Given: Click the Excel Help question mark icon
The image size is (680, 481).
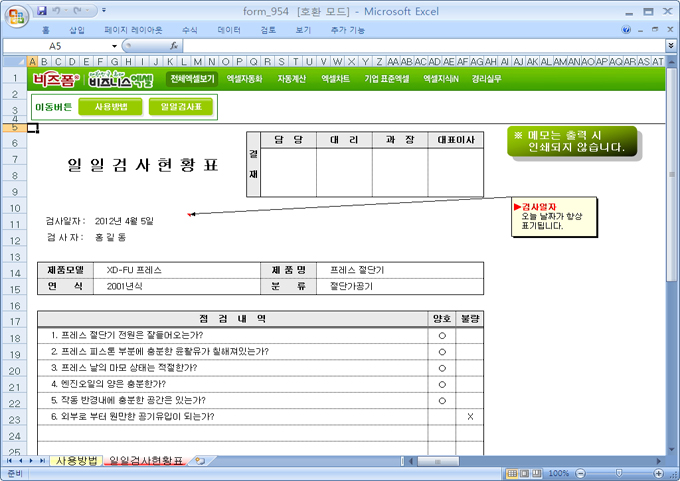Looking at the screenshot, I should (x=626, y=29).
